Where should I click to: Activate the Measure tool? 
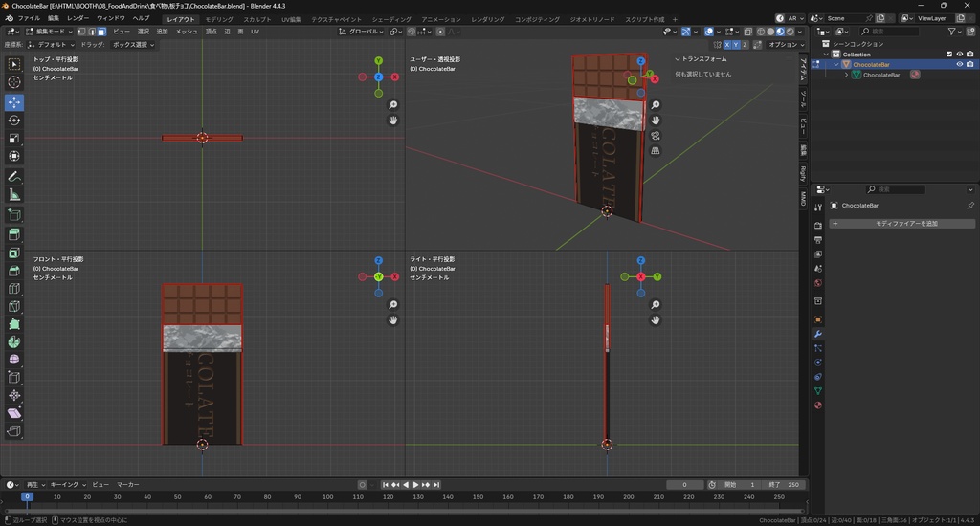coord(14,195)
